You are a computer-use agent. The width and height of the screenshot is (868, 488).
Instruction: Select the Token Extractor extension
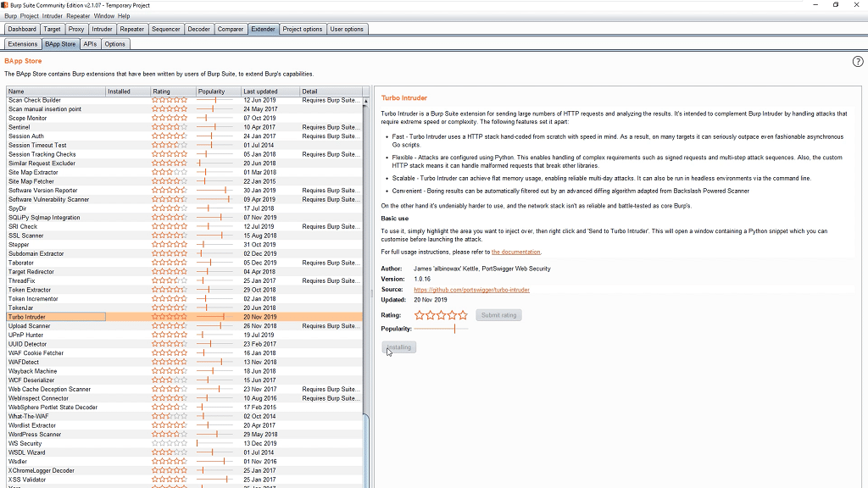(x=184, y=290)
